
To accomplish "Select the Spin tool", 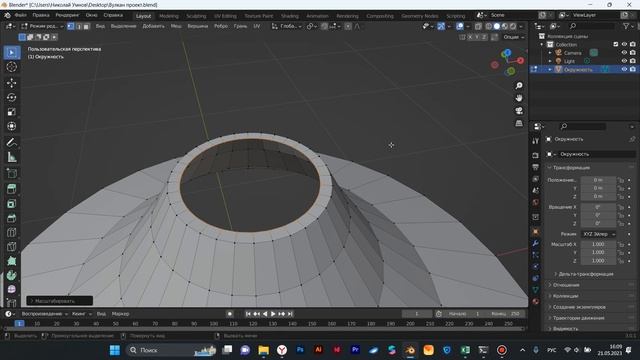I will point(11,275).
